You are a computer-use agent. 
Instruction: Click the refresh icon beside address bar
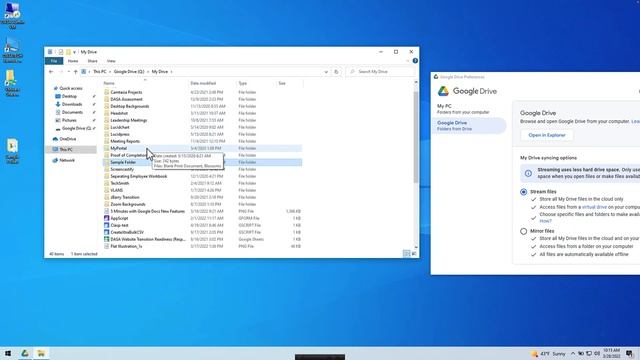(x=336, y=72)
